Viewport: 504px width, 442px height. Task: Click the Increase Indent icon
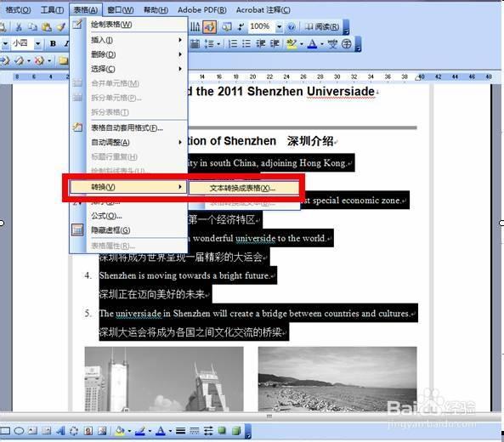(275, 43)
